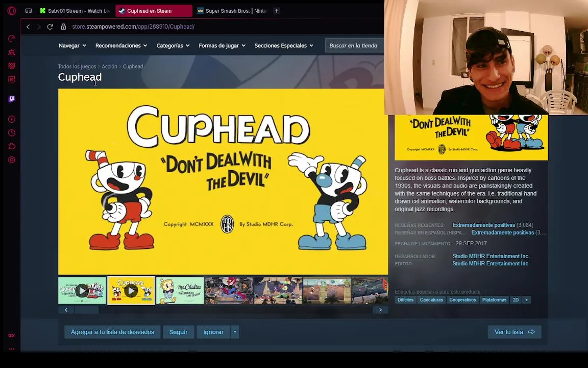588x368 pixels.
Task: Open Extensions cube in sidebar
Action: [12, 147]
